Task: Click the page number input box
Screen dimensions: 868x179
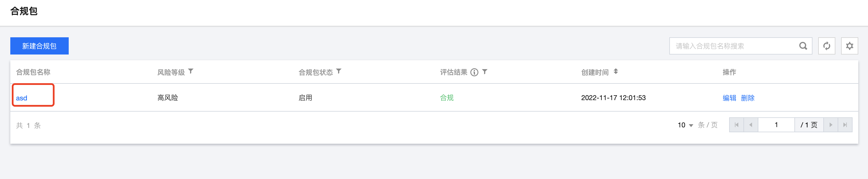Action: (776, 125)
